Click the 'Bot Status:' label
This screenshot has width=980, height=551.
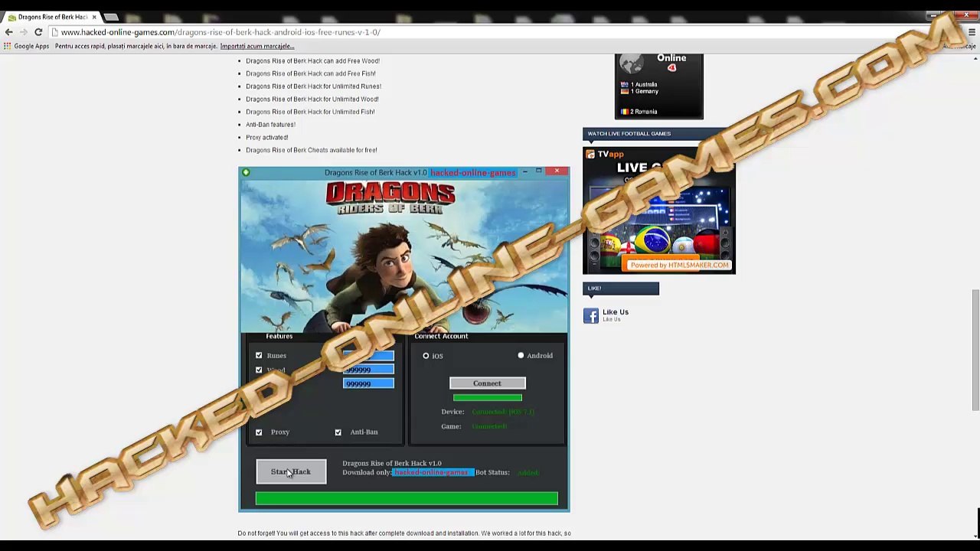click(492, 472)
